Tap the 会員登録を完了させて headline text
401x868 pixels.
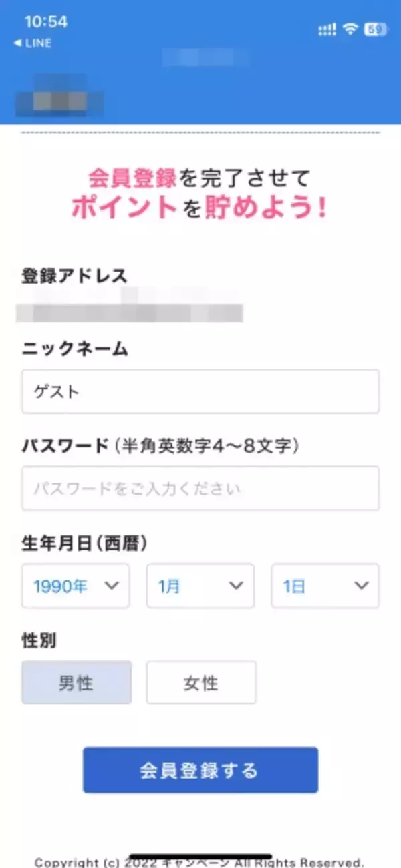(200, 178)
